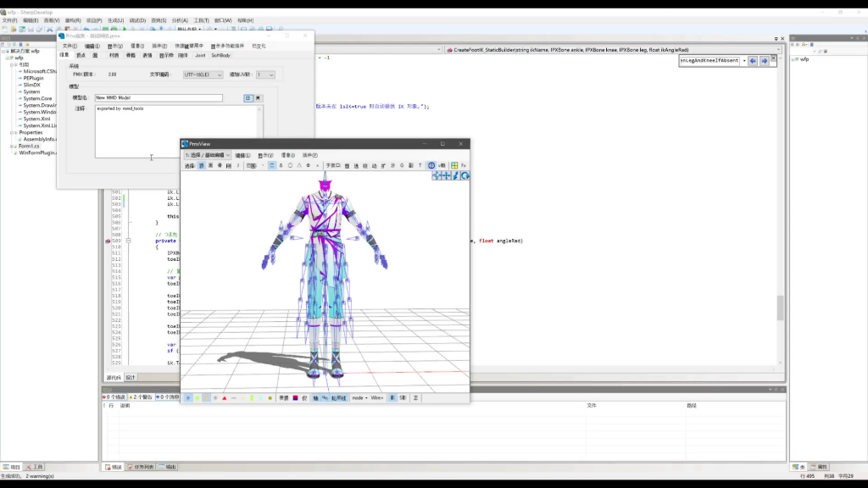The image size is (868, 488).
Task: Open the PmxView edit mode dropdown
Action: [x=208, y=156]
